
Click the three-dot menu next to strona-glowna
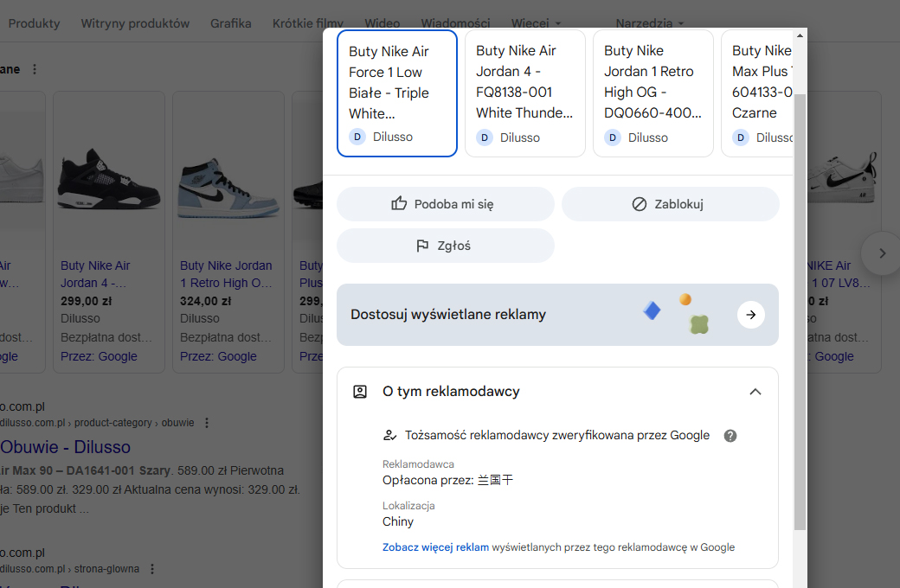tap(152, 569)
